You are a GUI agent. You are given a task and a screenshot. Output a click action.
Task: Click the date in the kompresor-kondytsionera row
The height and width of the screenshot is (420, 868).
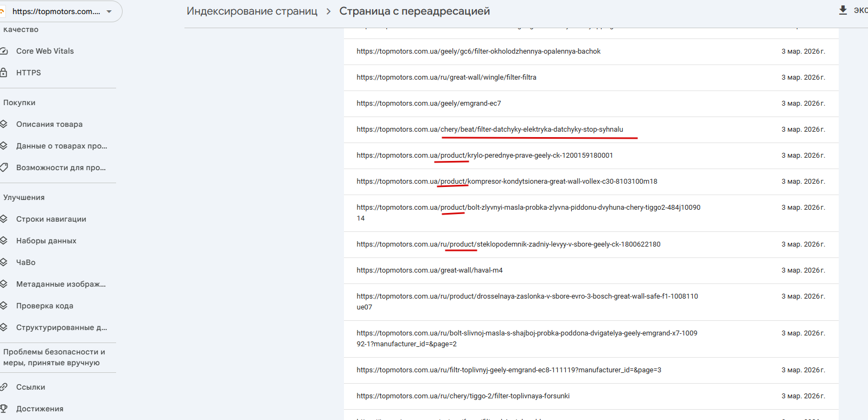(x=803, y=182)
